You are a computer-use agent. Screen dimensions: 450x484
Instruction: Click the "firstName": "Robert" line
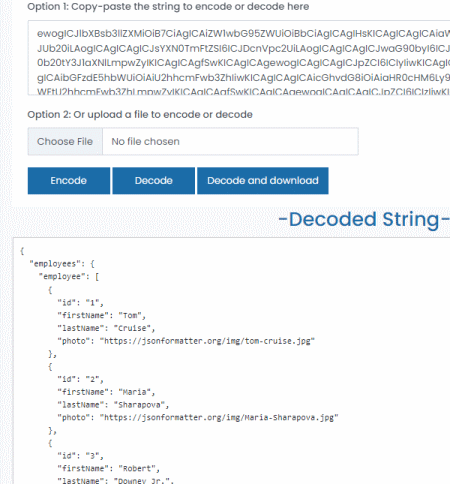pos(108,469)
